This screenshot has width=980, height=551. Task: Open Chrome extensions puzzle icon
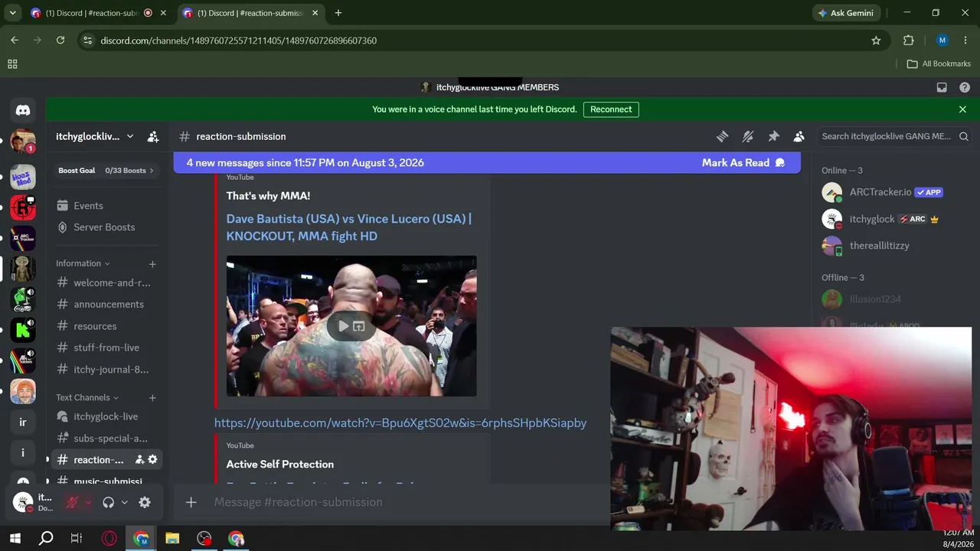(909, 41)
